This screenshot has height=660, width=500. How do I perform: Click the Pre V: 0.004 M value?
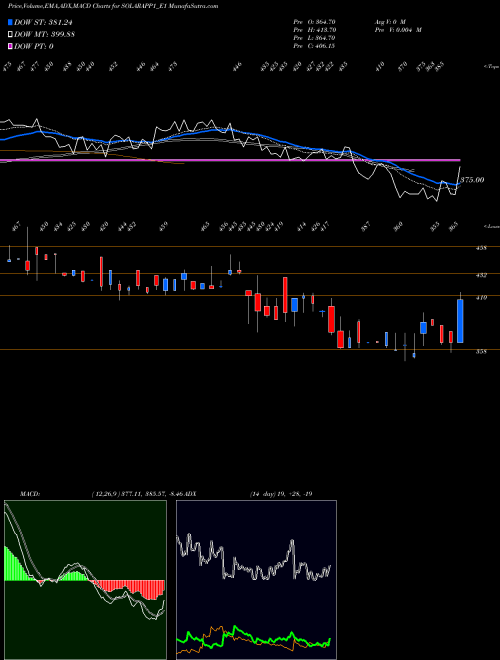coord(398,30)
